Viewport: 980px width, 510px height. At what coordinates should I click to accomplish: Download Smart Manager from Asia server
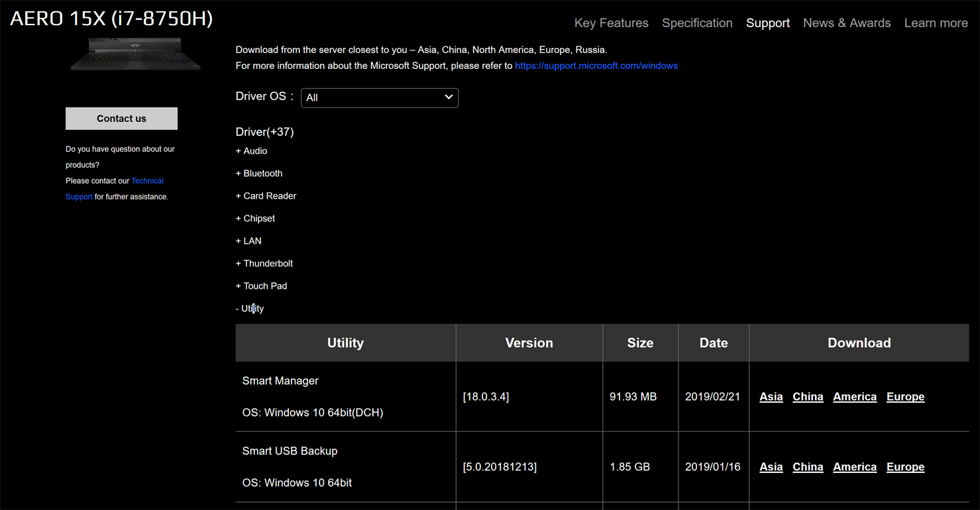point(771,397)
